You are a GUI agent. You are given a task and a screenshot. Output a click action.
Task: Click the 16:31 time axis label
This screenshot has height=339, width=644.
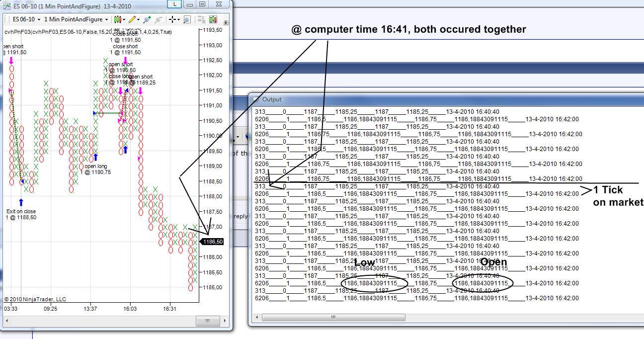[x=169, y=309]
